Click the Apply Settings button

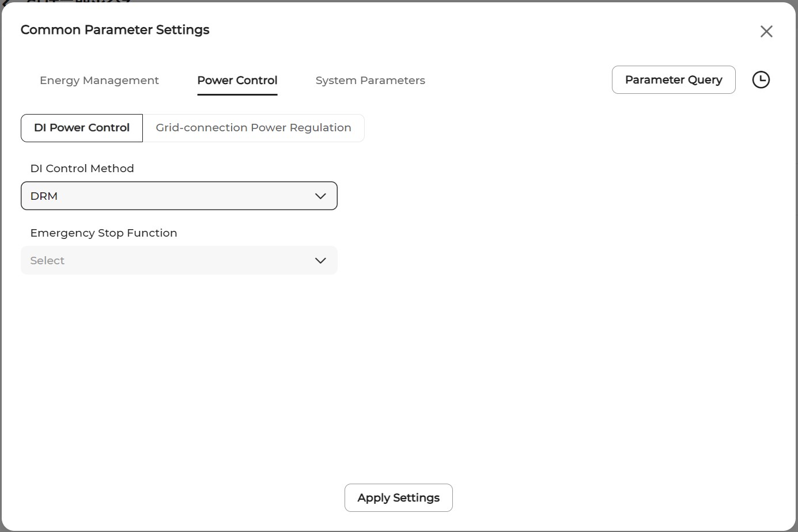click(x=398, y=497)
